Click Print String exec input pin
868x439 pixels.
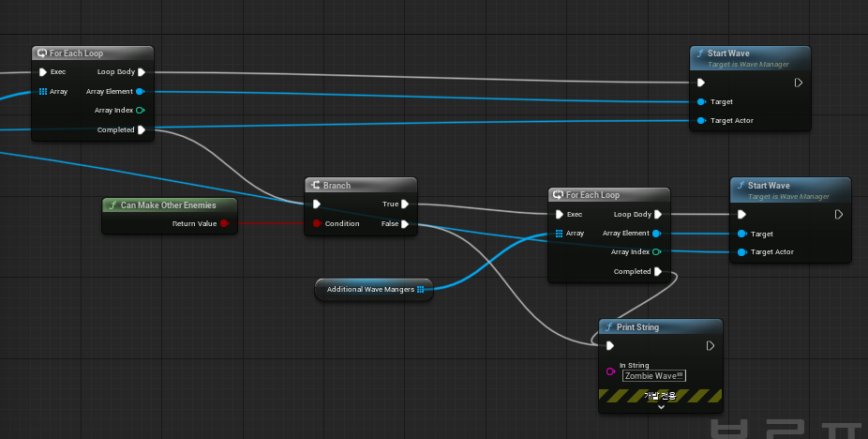(610, 346)
